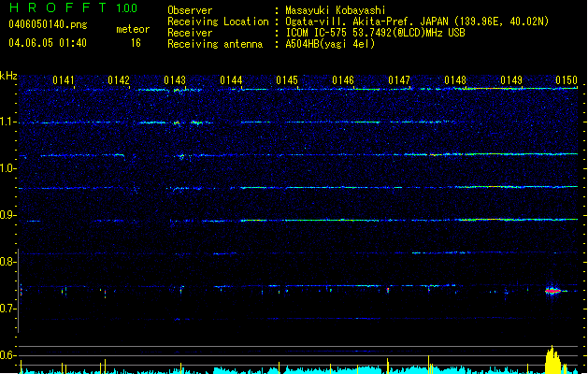Click the tall yellow power peak near 0150
Image resolution: width=588 pixels, height=374 pixels.
[x=552, y=360]
